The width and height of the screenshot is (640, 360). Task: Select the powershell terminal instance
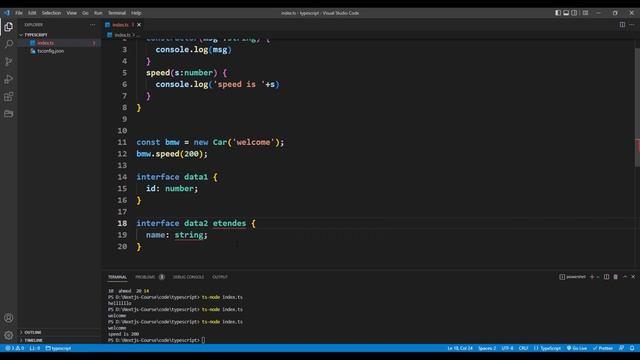pyautogui.click(x=572, y=277)
